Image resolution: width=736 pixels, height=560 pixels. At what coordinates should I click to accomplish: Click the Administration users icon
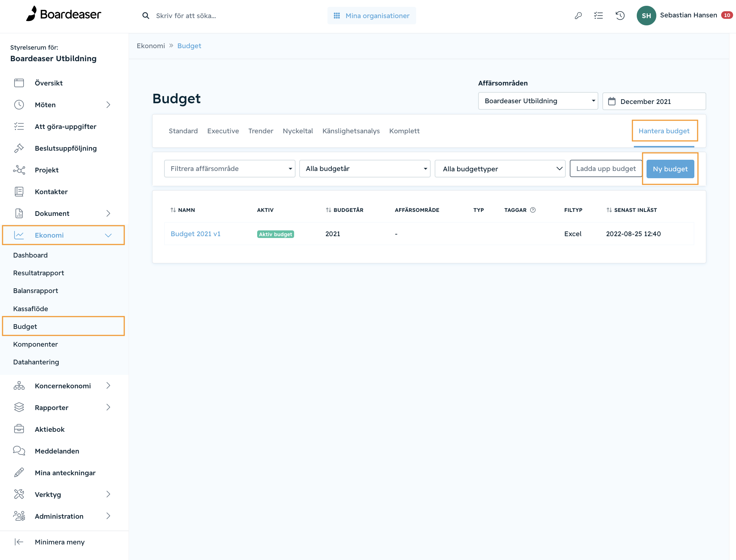[x=19, y=516]
